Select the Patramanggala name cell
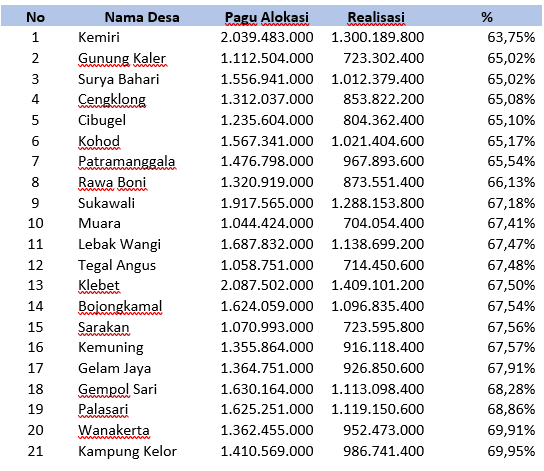544x471 pixels. click(x=127, y=162)
